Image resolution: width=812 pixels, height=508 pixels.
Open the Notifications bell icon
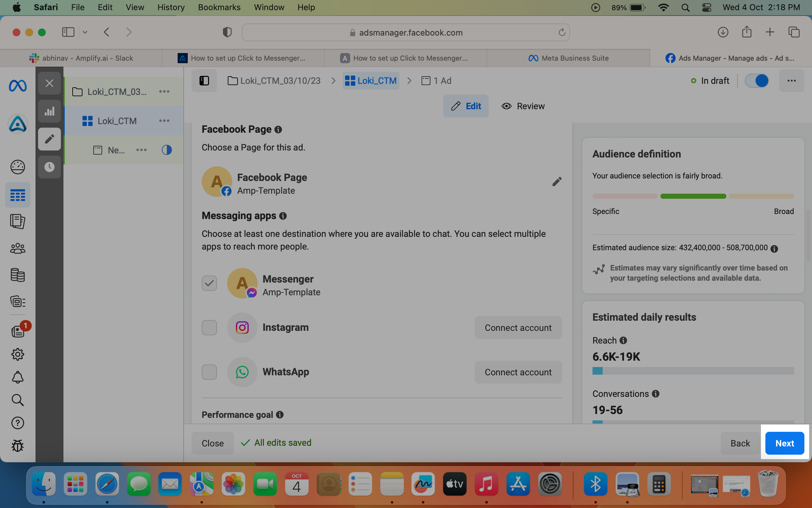tap(17, 377)
